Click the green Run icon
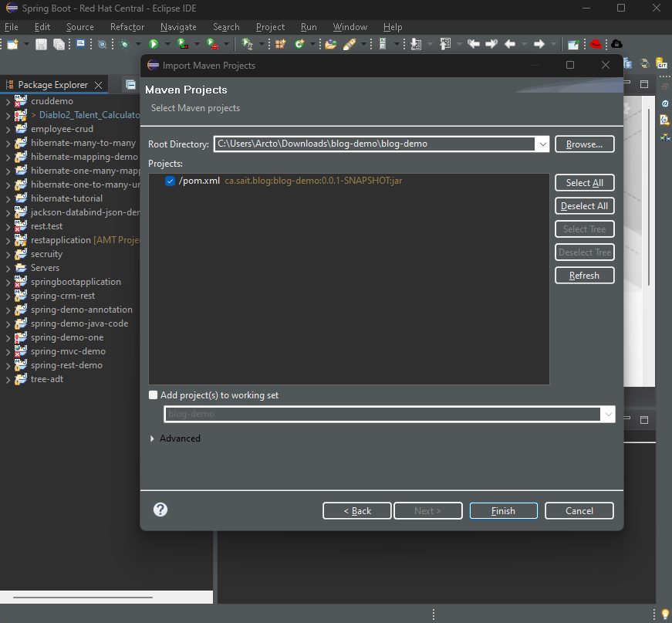This screenshot has height=623, width=672. coord(154,44)
